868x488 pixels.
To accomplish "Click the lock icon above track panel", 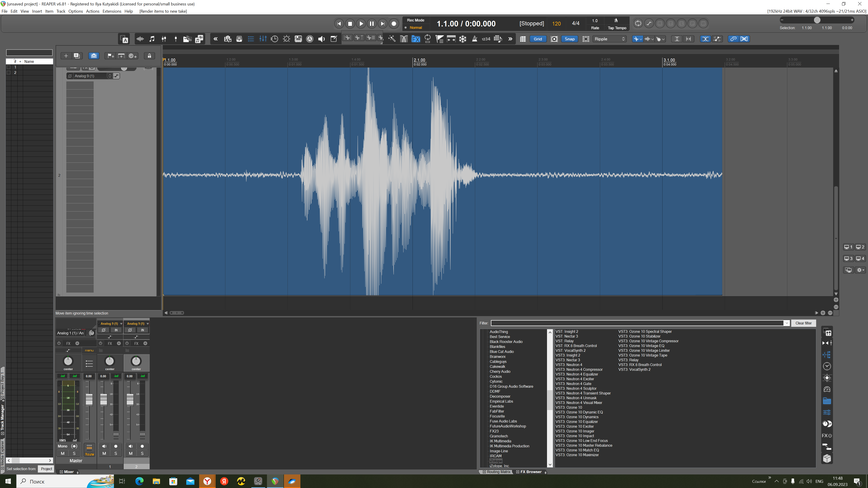I will (x=149, y=56).
